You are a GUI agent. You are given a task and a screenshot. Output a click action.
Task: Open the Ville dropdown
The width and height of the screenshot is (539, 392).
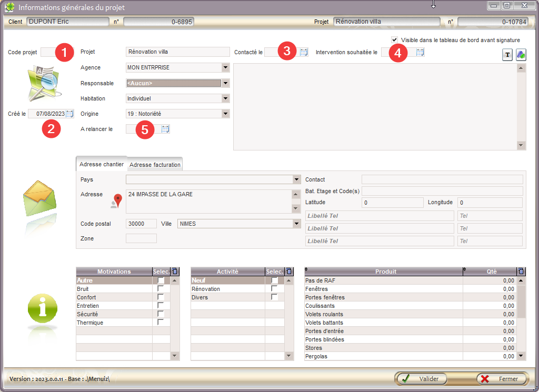pyautogui.click(x=297, y=224)
